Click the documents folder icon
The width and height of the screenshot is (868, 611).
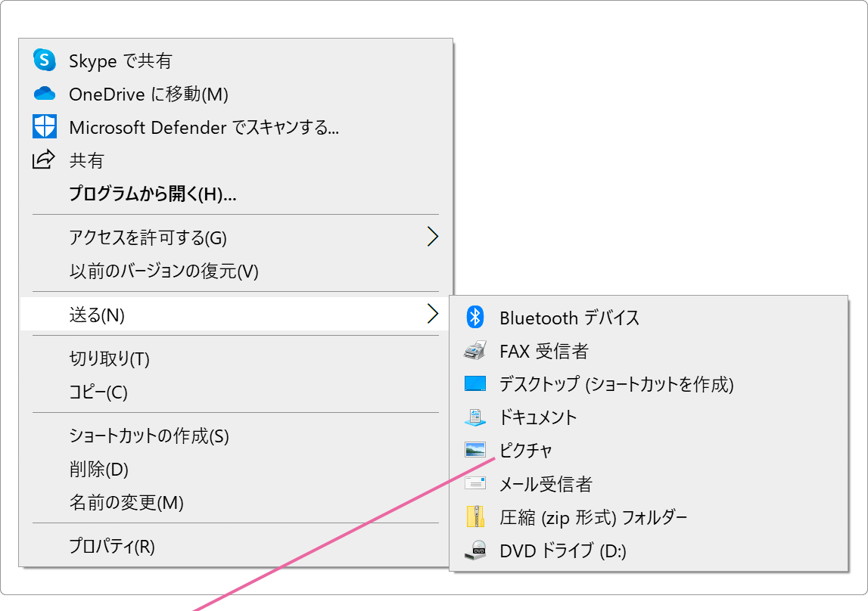coord(475,417)
